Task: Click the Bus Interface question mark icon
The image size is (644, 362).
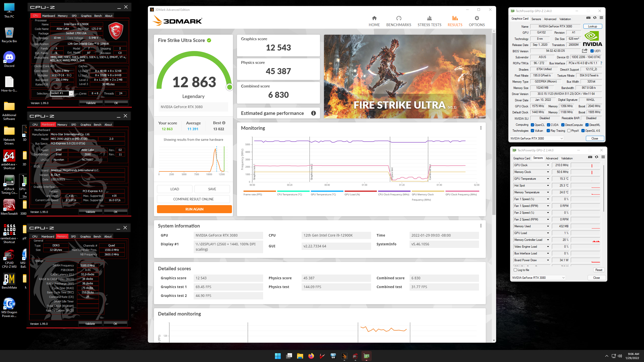Action: 601,63
